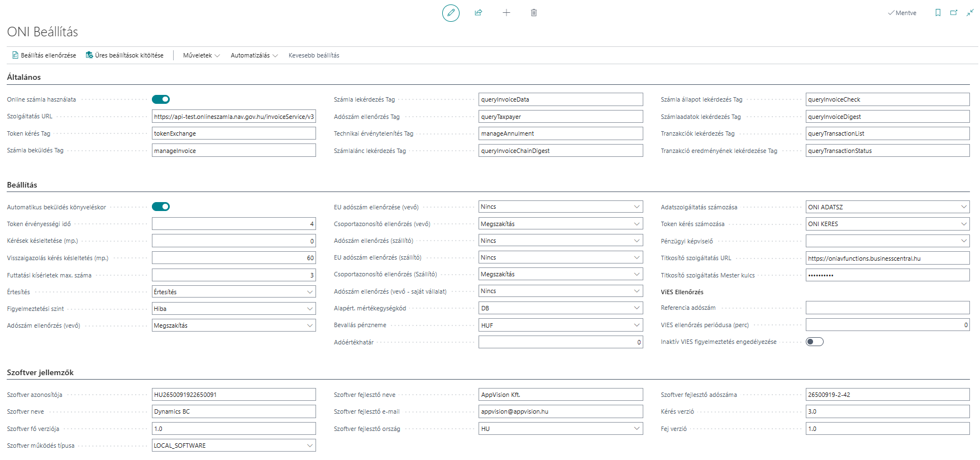This screenshot has width=980, height=460.
Task: Toggle Online számla használata switch
Action: (x=161, y=99)
